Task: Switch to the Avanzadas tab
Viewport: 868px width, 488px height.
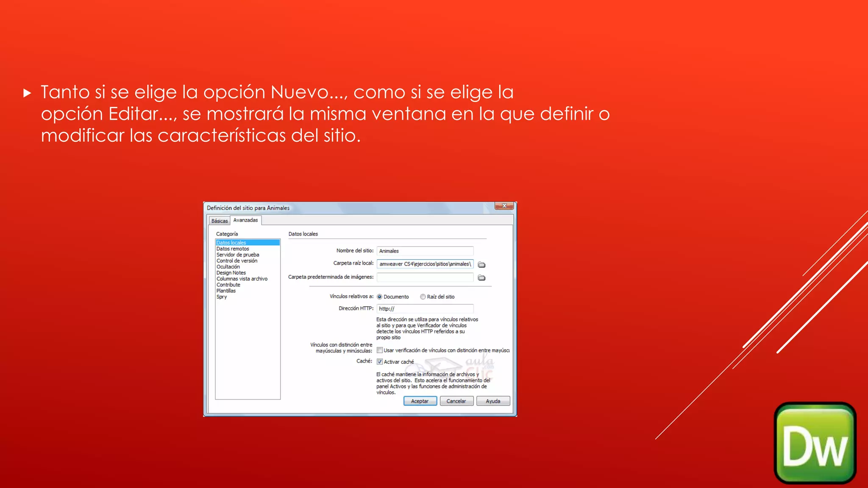Action: [245, 220]
